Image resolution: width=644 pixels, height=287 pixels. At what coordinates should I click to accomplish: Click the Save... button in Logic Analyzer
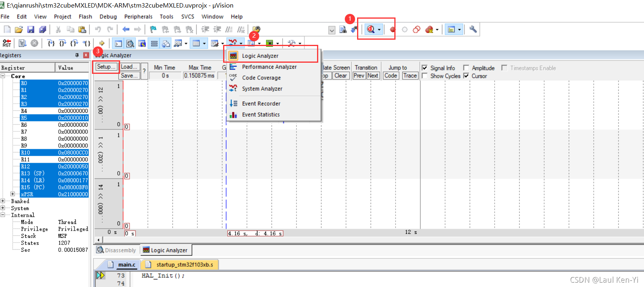point(129,75)
